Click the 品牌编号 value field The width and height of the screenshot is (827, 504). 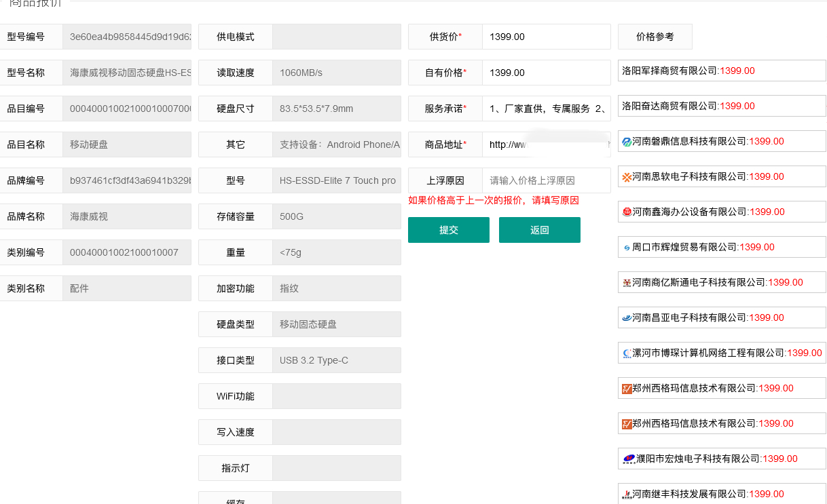127,180
